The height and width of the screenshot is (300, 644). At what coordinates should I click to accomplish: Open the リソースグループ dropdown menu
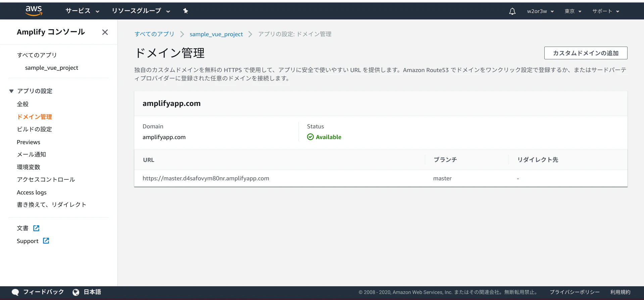[141, 11]
